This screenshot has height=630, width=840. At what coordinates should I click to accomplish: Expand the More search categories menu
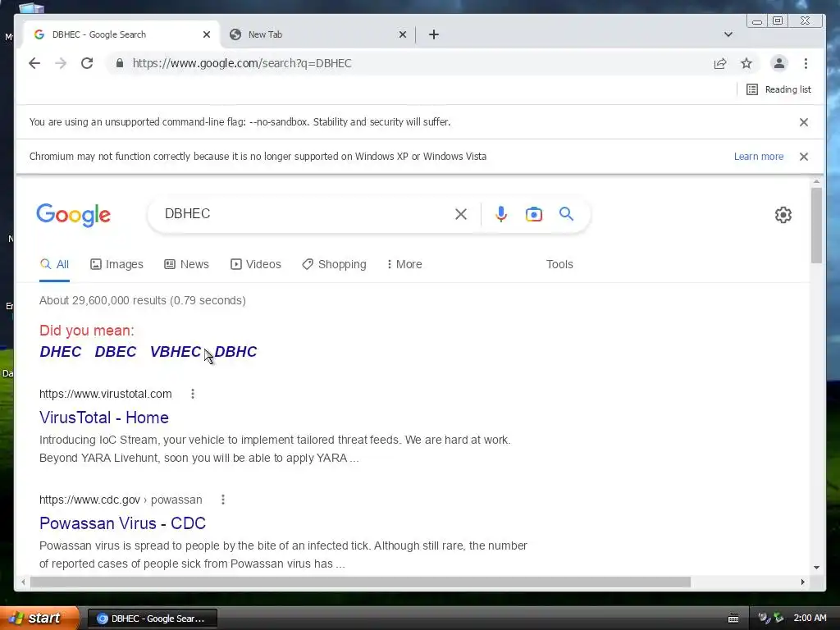coord(404,264)
